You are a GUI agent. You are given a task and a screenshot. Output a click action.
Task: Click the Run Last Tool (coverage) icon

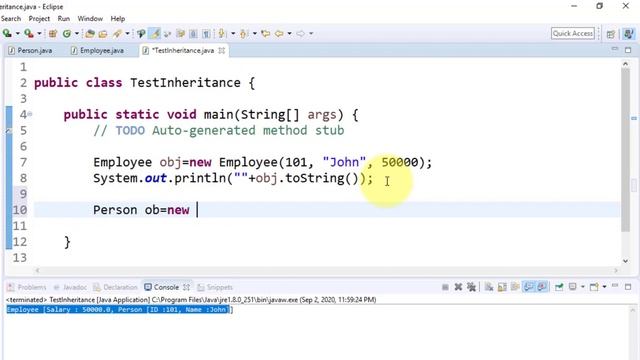(x=29, y=33)
